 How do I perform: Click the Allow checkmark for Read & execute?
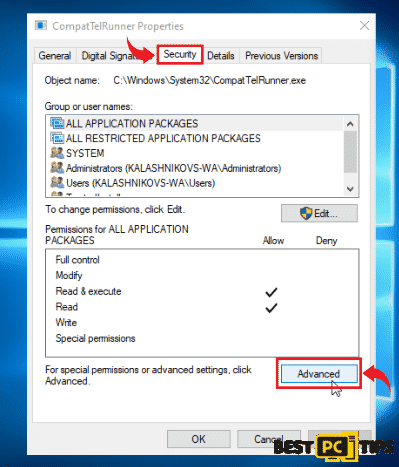(x=271, y=292)
